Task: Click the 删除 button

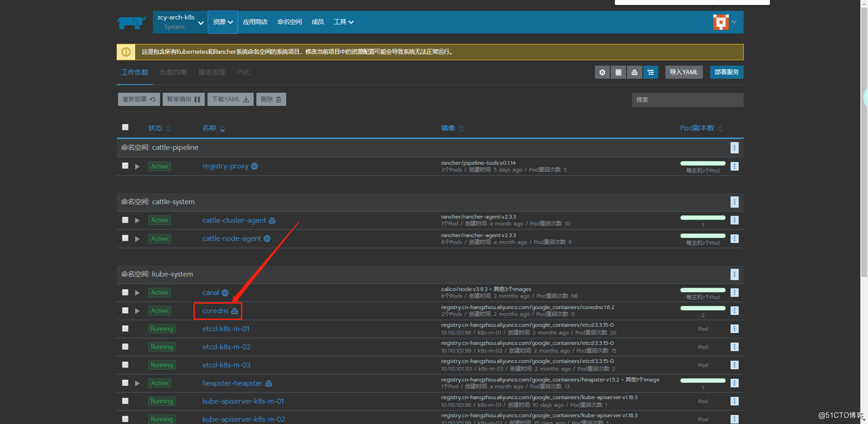Action: (x=271, y=100)
